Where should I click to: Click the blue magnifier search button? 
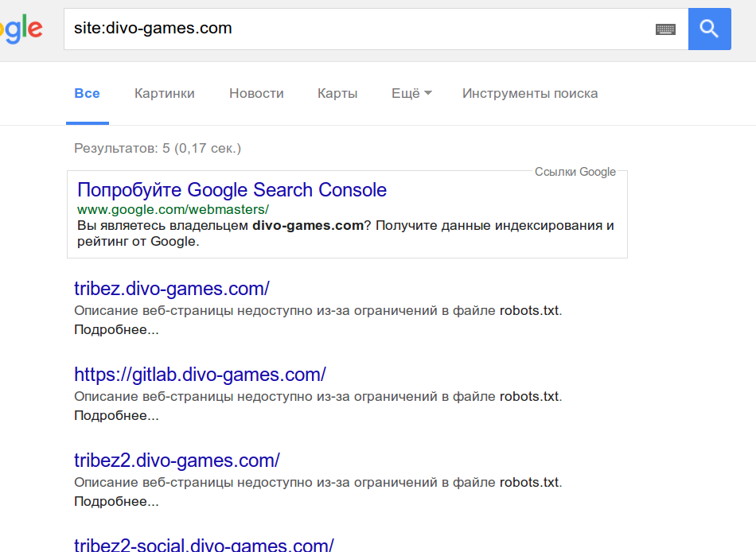point(709,29)
